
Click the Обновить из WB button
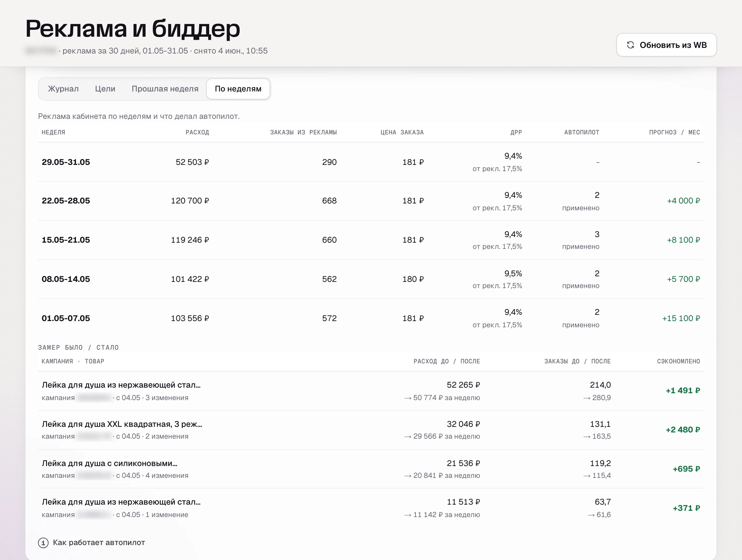pyautogui.click(x=667, y=45)
